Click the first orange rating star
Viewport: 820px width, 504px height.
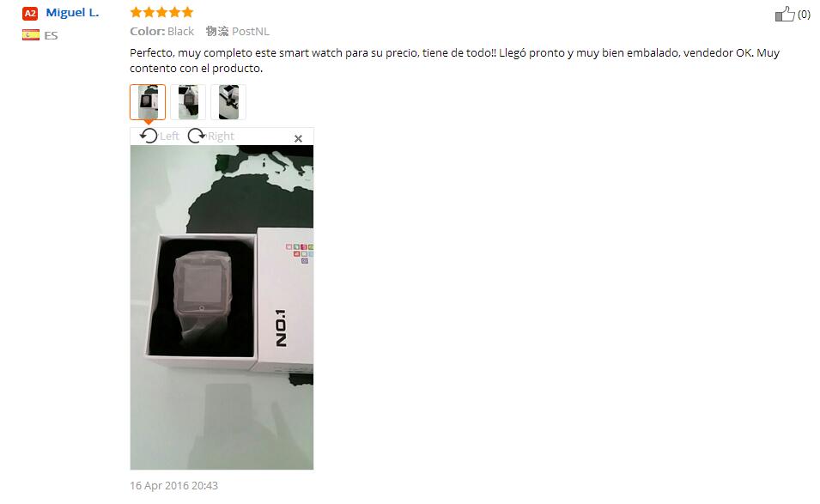click(136, 11)
